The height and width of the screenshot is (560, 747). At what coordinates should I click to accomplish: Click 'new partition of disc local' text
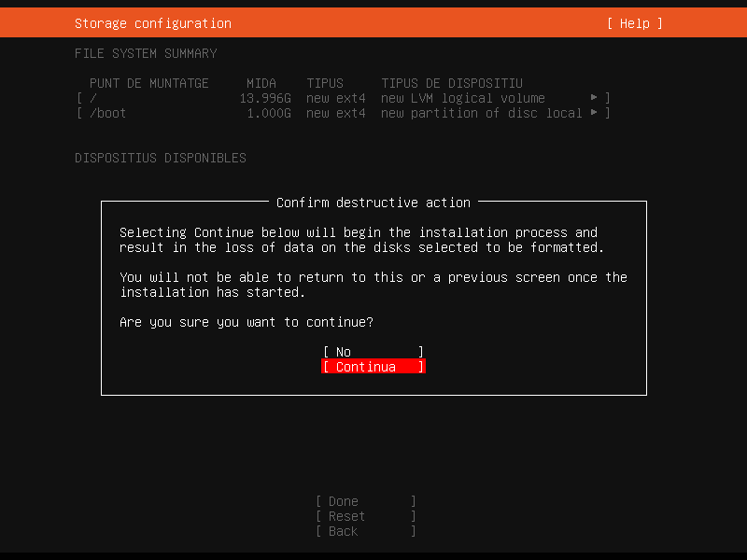481,113
